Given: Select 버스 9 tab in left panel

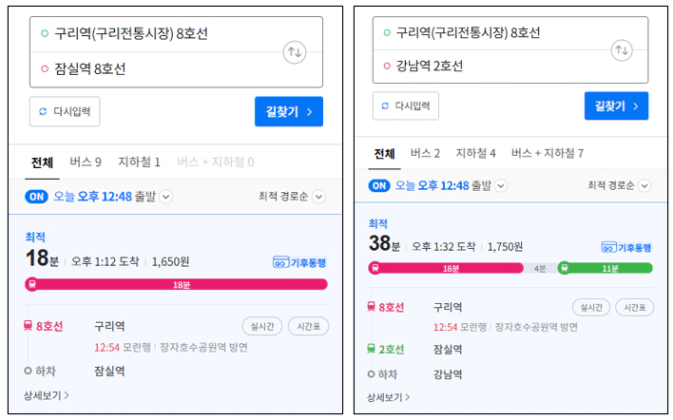Looking at the screenshot, I should click(x=85, y=161).
